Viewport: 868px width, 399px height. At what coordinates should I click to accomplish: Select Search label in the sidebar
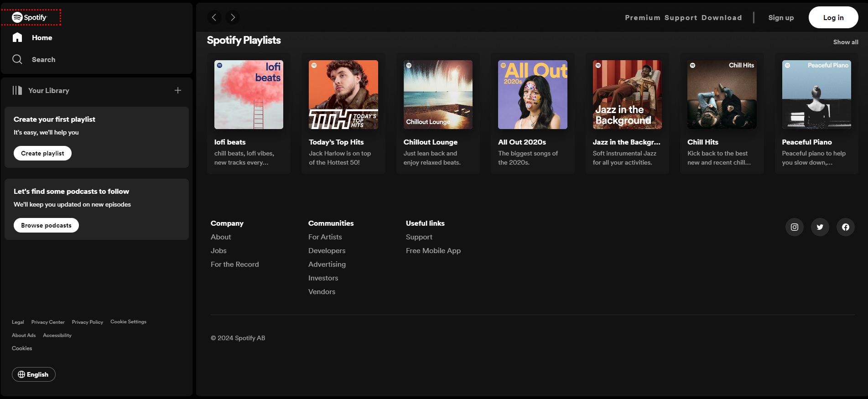tap(44, 60)
